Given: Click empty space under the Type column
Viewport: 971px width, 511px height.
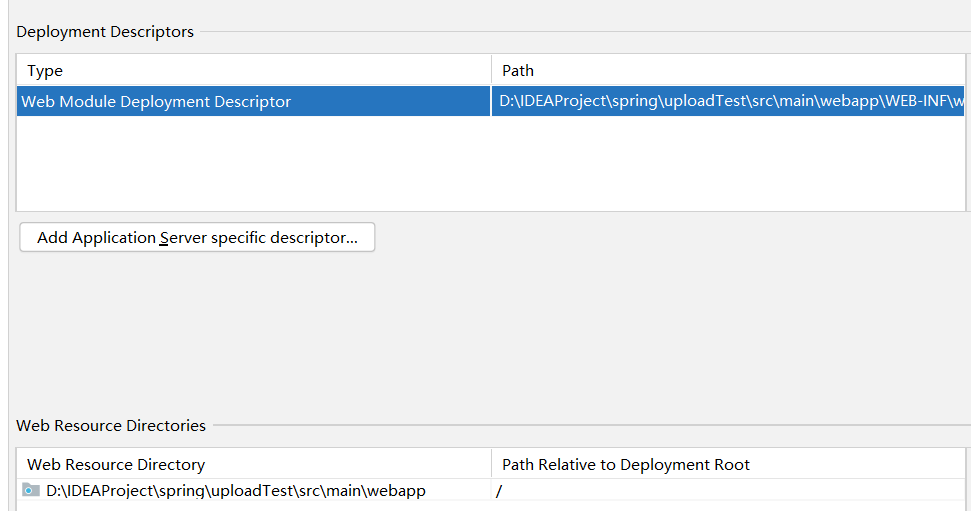Looking at the screenshot, I should (x=250, y=162).
